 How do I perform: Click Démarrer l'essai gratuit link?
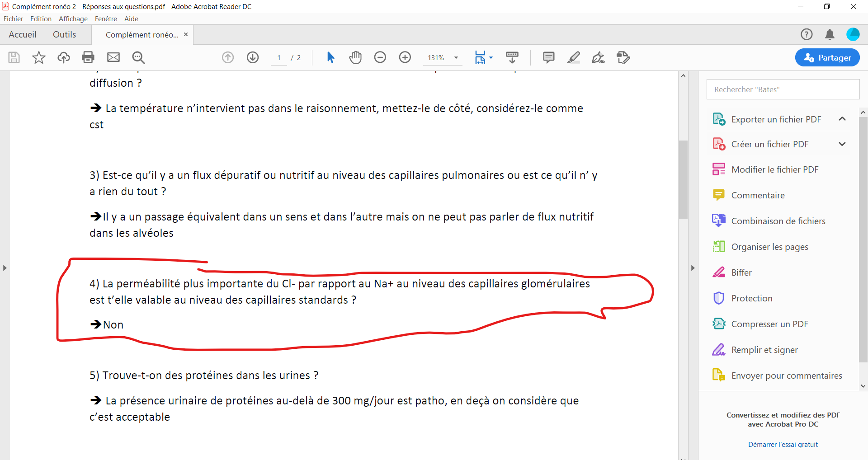click(783, 444)
